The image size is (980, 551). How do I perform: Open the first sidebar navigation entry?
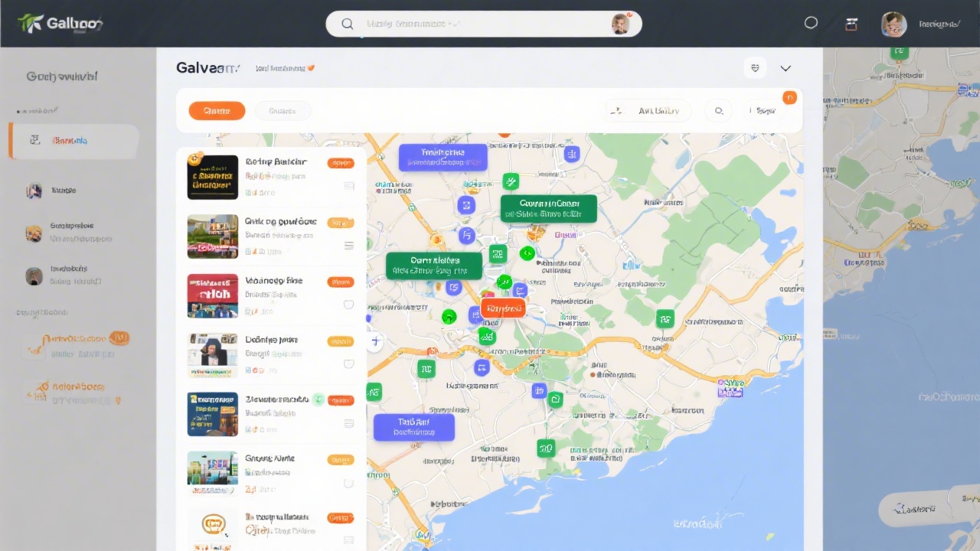pyautogui.click(x=74, y=140)
